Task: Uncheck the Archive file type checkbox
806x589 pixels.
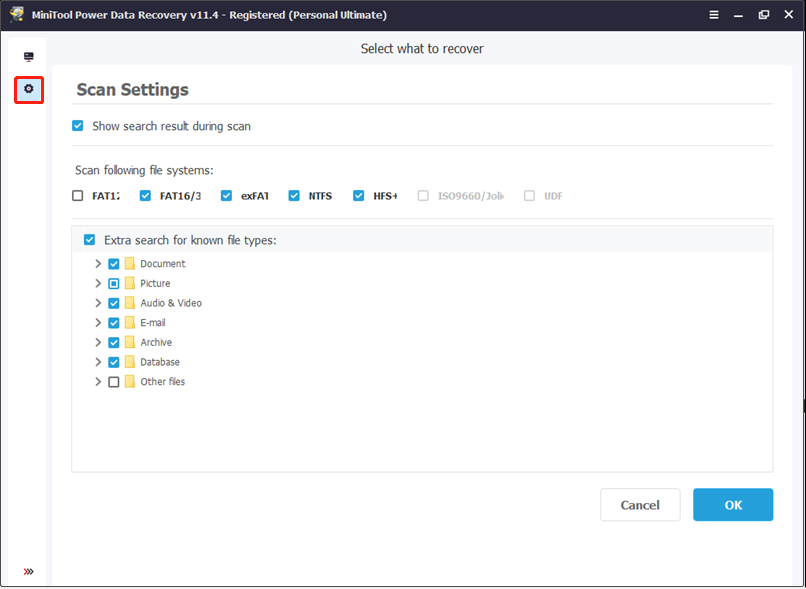Action: [114, 342]
